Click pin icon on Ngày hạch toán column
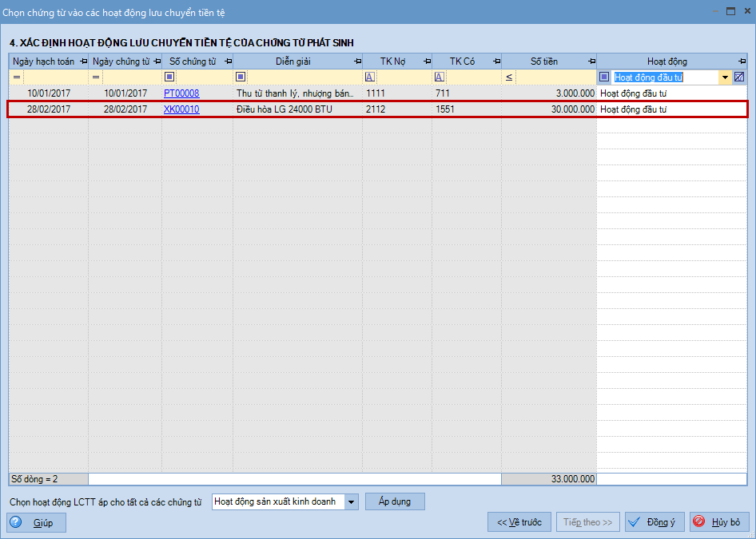756x539 pixels. click(83, 61)
